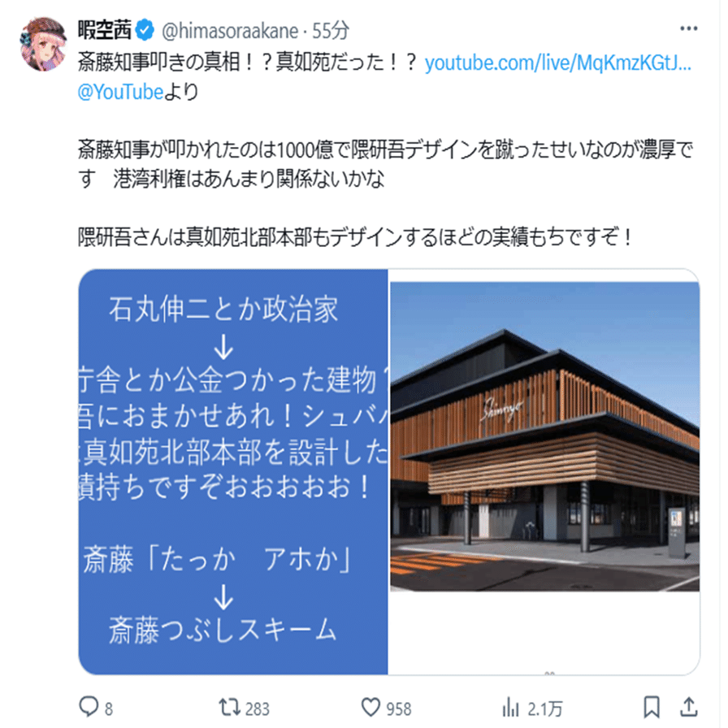Click the reply speech bubble icon
The width and height of the screenshot is (728, 728).
point(89,707)
